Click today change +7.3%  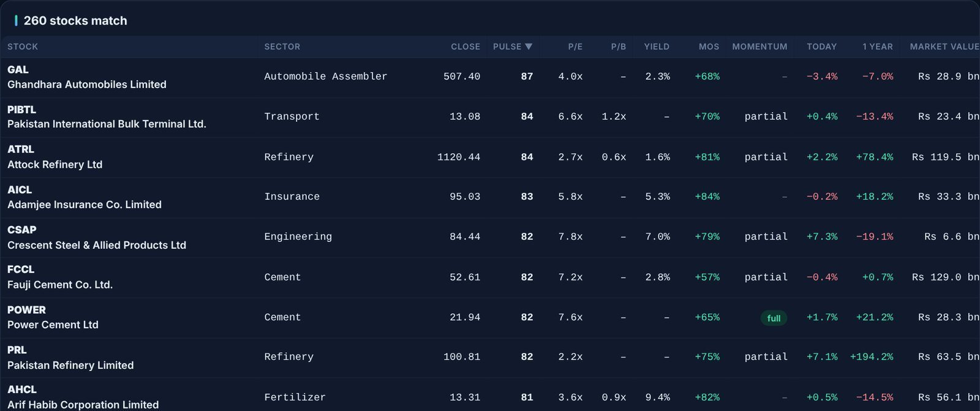tap(822, 236)
